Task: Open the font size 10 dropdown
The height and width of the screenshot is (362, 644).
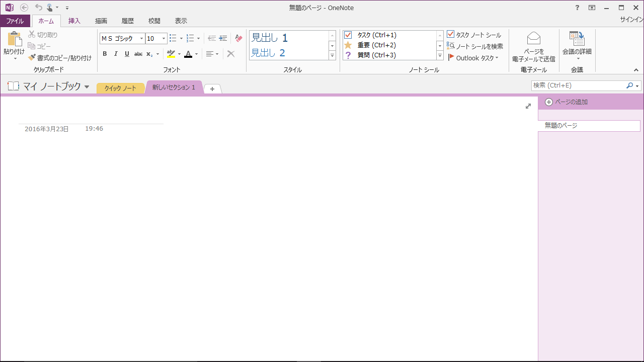Action: coord(164,38)
